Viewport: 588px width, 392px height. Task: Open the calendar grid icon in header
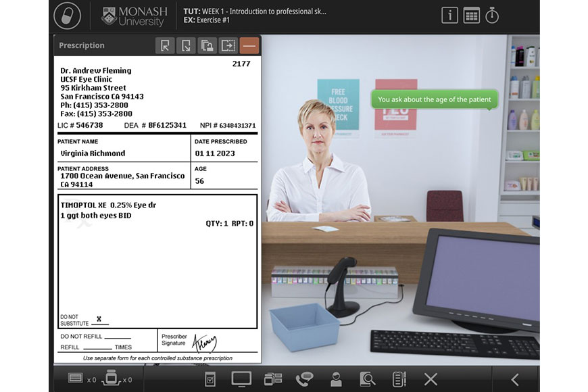click(471, 16)
